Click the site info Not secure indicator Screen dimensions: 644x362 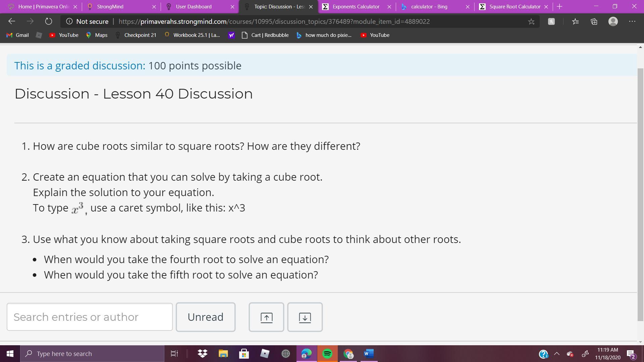point(88,21)
